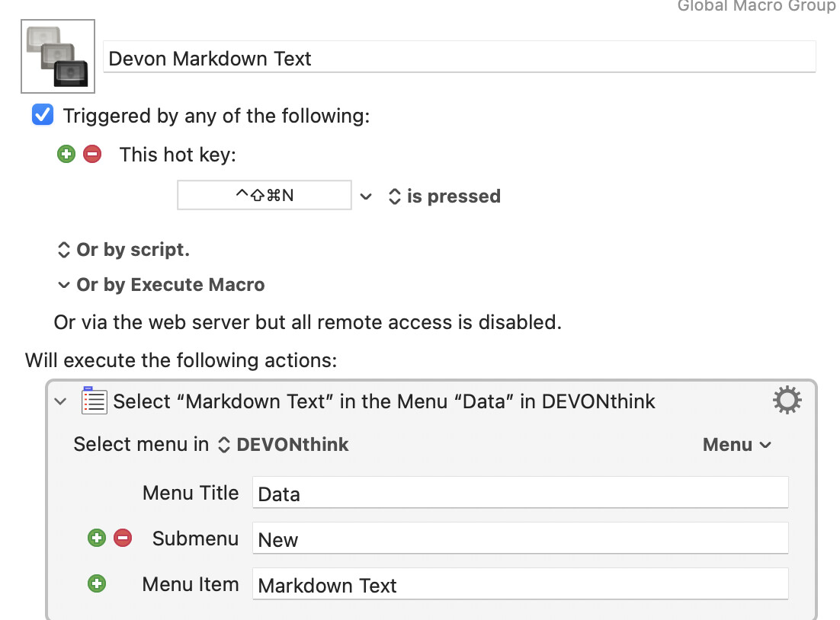The width and height of the screenshot is (840, 620).
Task: Open hot key options chevron beside ⌃⇧⌘N
Action: point(366,197)
